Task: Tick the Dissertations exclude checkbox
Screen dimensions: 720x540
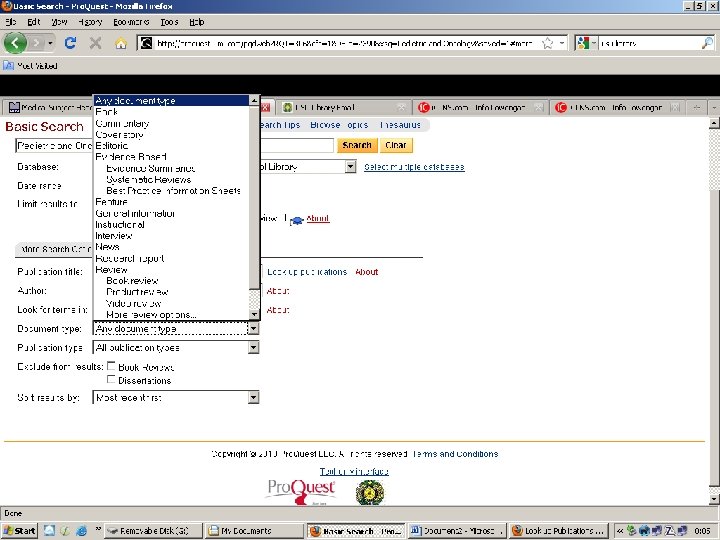Action: pos(111,379)
